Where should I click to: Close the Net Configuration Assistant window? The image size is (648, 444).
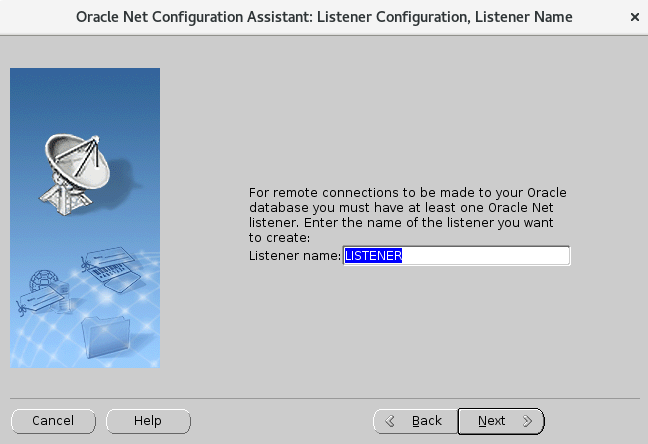tap(635, 17)
